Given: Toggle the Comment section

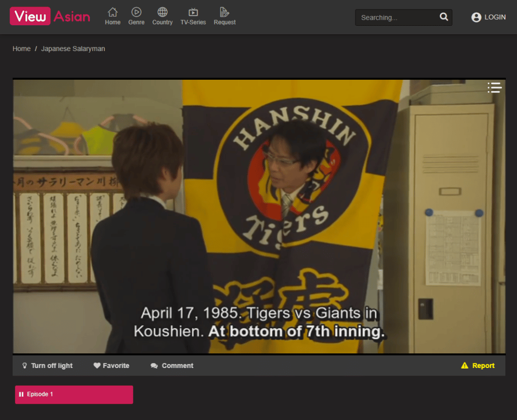Looking at the screenshot, I should (x=172, y=365).
